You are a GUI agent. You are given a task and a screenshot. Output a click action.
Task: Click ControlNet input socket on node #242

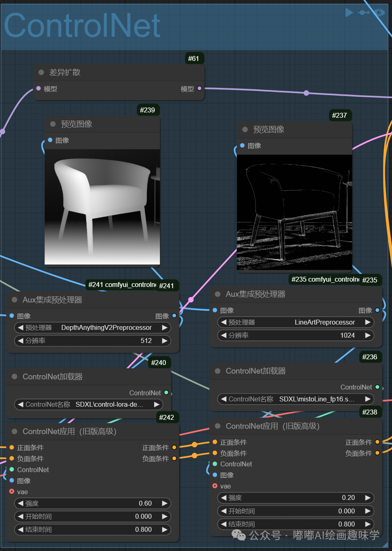tap(12, 469)
